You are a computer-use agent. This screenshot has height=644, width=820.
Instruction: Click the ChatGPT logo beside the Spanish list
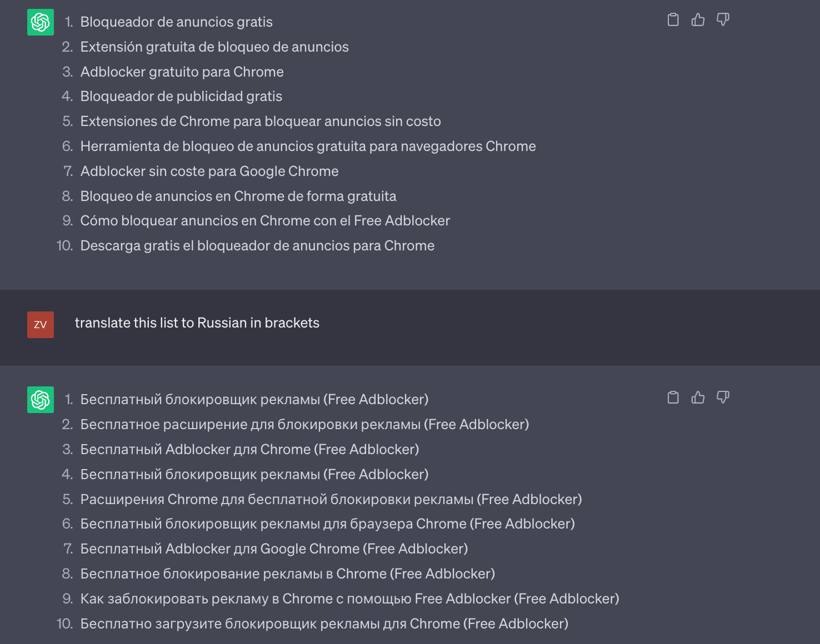41,22
